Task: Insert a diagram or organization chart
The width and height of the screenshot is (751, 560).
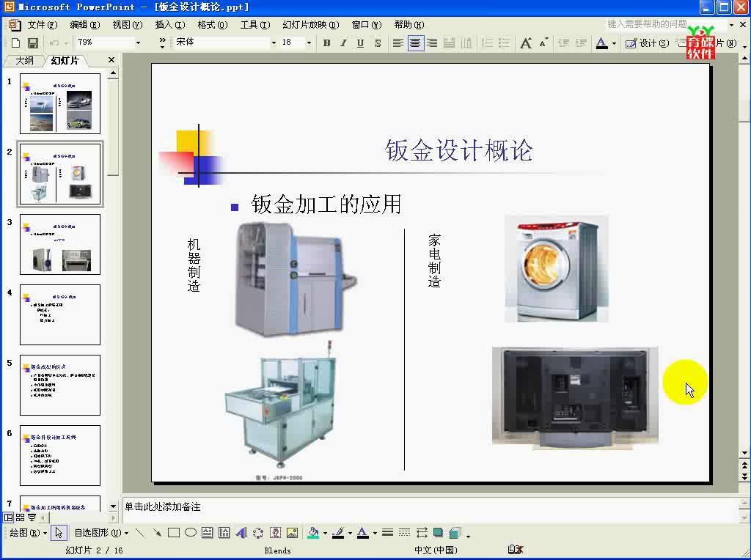Action: (x=258, y=533)
